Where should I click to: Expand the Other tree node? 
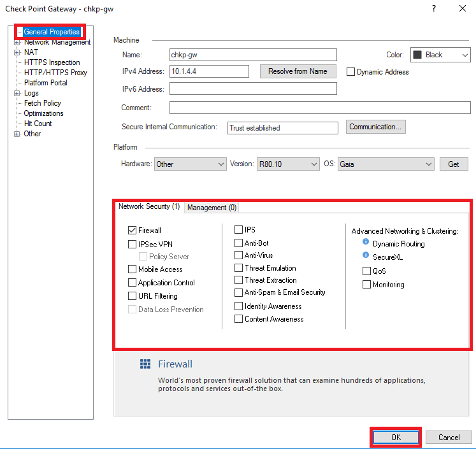coord(17,134)
